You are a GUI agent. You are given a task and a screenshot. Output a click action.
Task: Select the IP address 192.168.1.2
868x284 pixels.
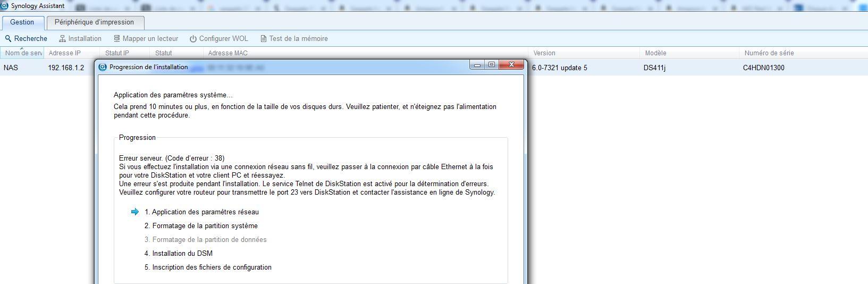point(66,68)
